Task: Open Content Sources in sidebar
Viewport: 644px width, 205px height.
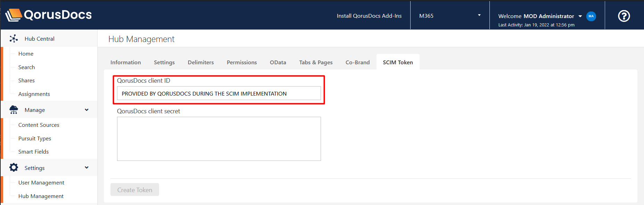Action: (39, 125)
